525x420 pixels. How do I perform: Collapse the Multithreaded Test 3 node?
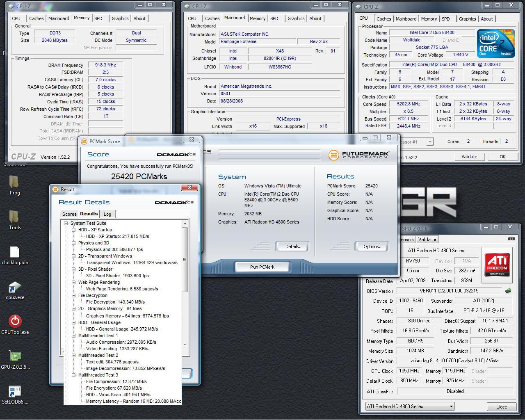74,375
